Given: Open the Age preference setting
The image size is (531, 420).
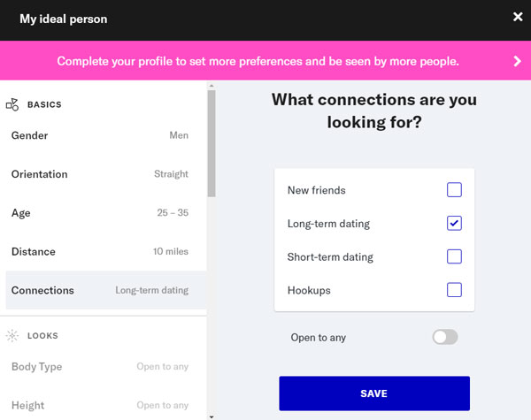Looking at the screenshot, I should pyautogui.click(x=100, y=213).
